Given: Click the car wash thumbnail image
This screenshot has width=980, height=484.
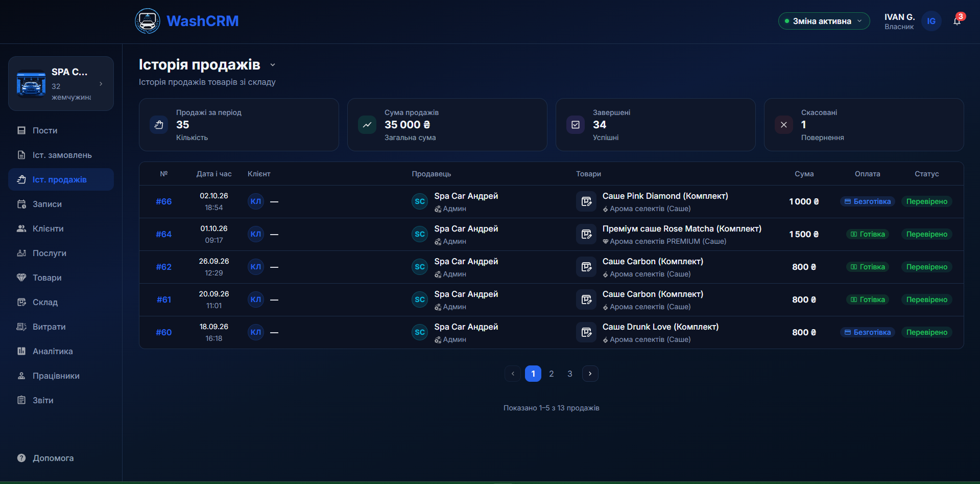Looking at the screenshot, I should [31, 83].
